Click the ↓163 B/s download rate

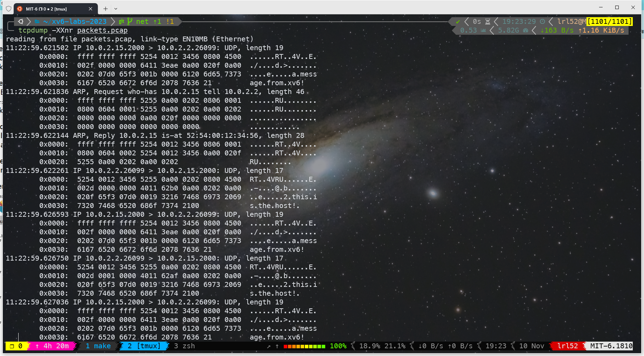coord(557,30)
